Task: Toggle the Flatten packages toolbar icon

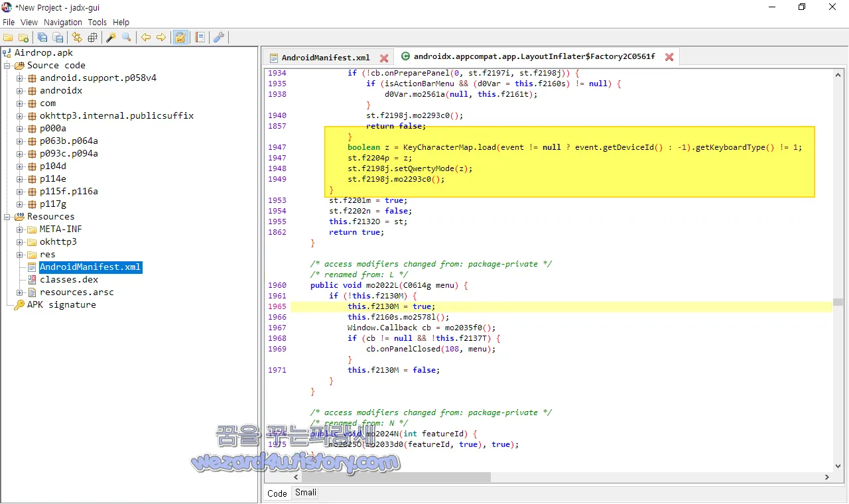Action: 92,38
